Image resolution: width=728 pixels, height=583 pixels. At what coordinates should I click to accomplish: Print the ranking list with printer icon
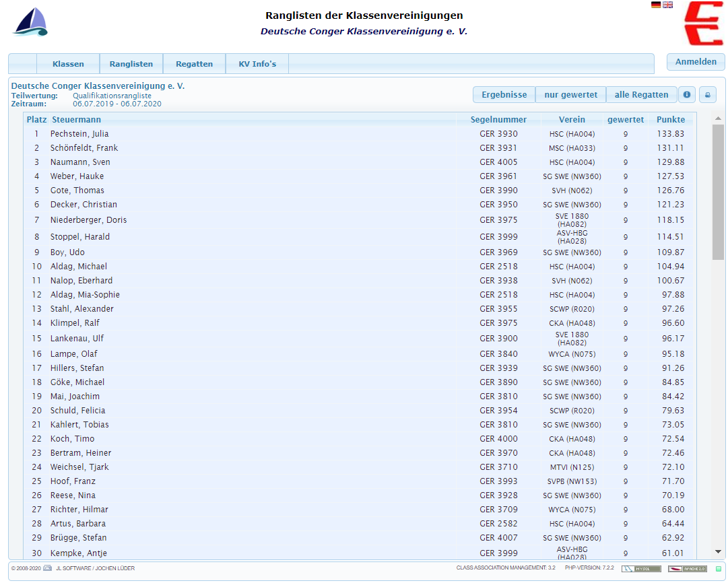[x=708, y=95]
